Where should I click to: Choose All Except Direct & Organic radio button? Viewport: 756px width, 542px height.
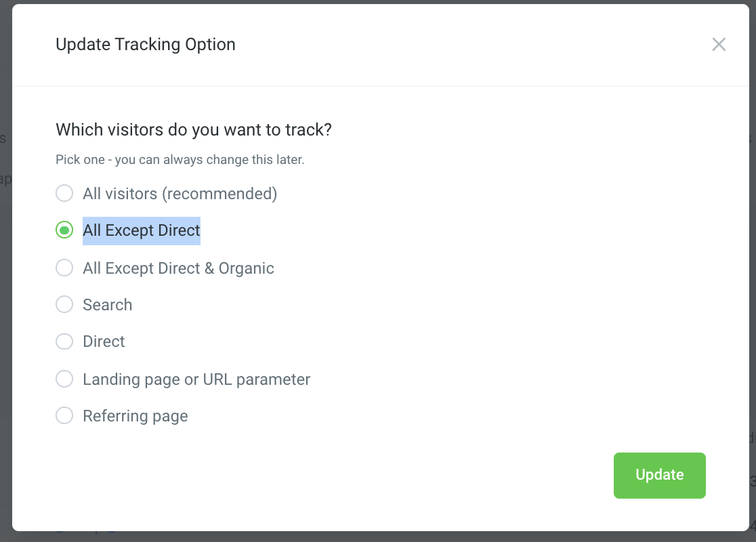coord(64,268)
